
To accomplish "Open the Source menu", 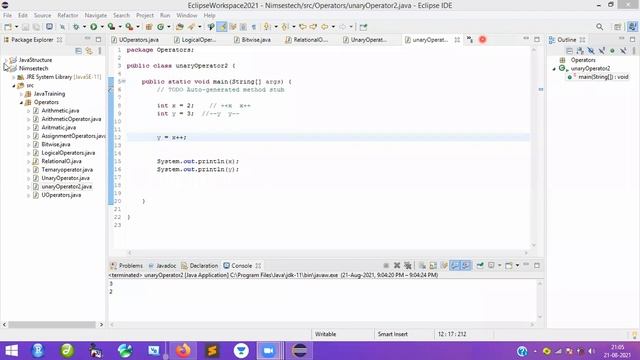I will point(42,16).
